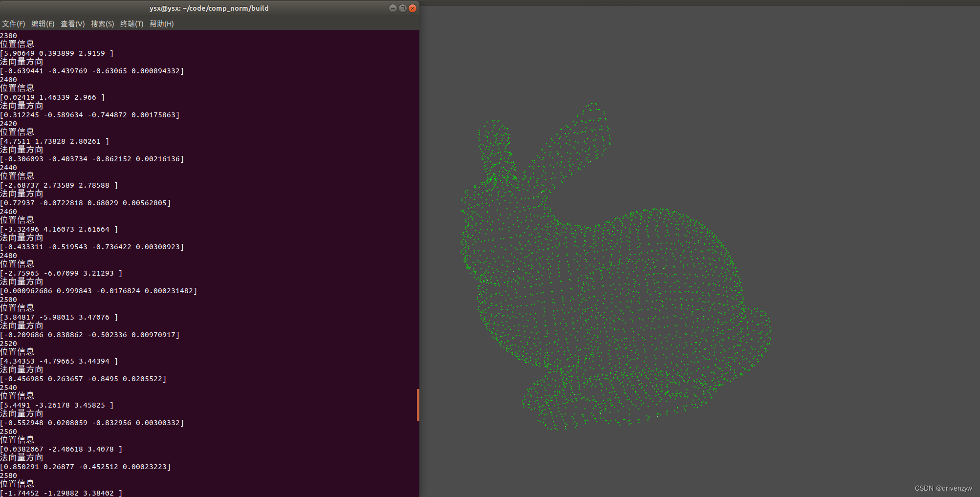Click line [0.02419 1.46339 2.966 ]
The image size is (980, 497).
click(x=52, y=97)
